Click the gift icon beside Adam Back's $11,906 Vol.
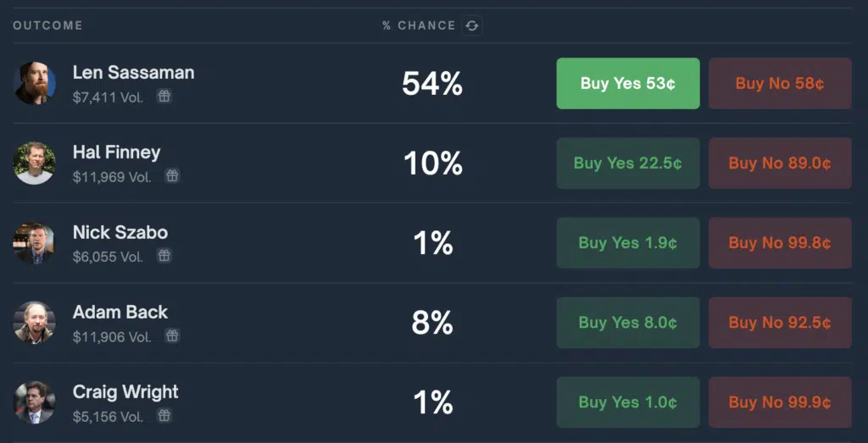Screen dimensions: 868x443 coord(173,335)
